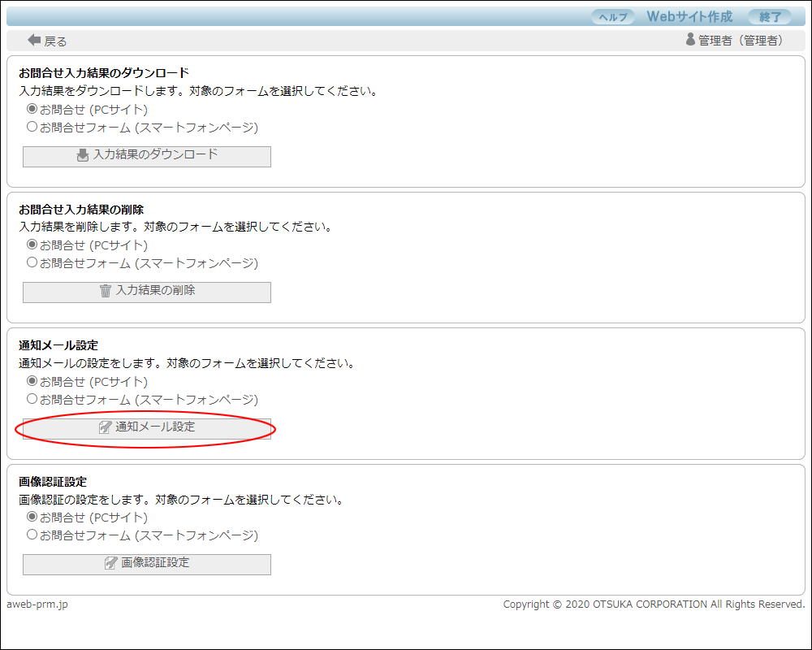Click the Webサイト作成 title
The height and width of the screenshot is (650, 812).
click(x=689, y=17)
